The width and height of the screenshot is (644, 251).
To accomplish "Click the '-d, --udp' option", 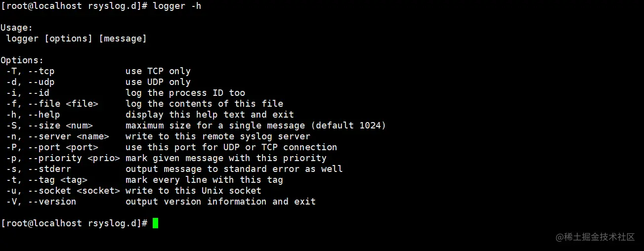I will pyautogui.click(x=31, y=82).
